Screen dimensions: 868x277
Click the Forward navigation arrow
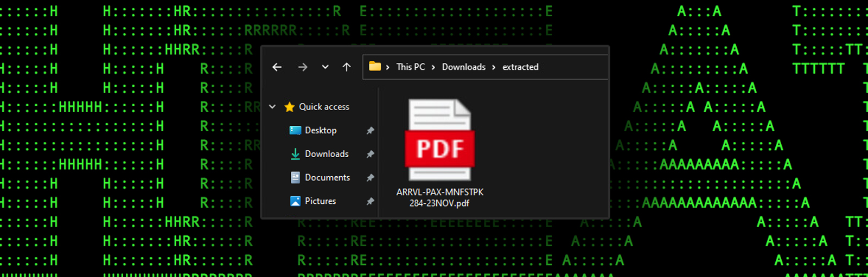(303, 67)
